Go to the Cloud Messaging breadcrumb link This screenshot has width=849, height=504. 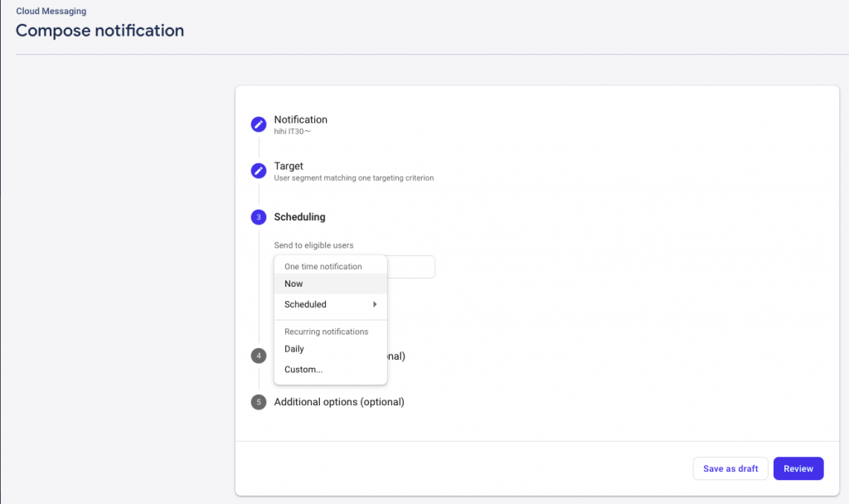click(x=51, y=12)
